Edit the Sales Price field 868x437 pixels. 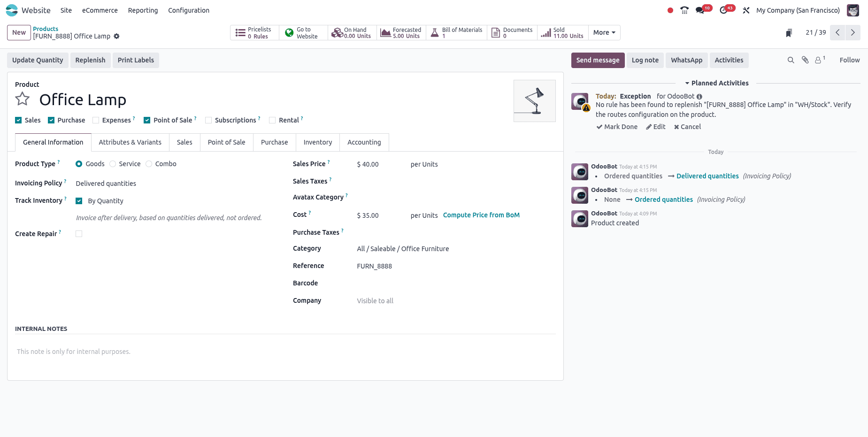pos(382,164)
